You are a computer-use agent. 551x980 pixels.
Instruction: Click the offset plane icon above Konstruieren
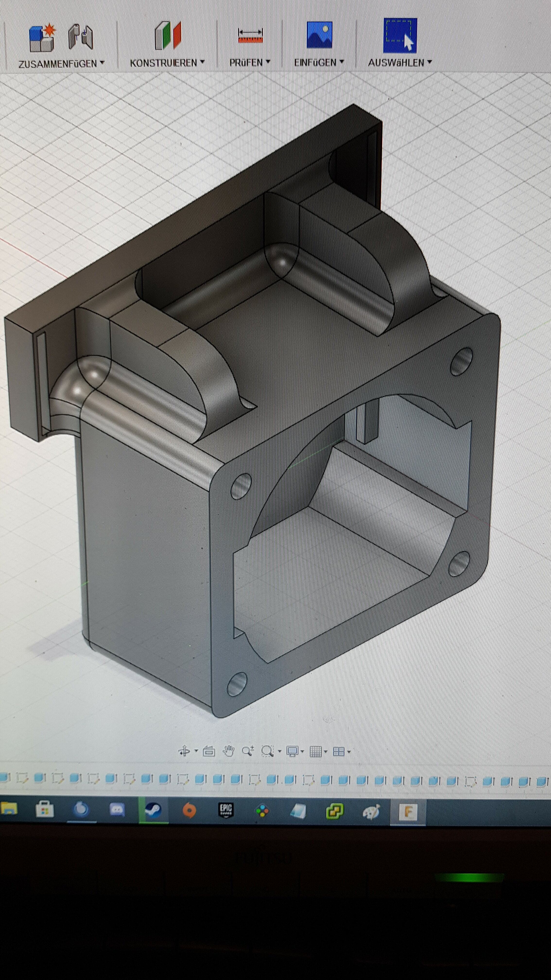[168, 36]
